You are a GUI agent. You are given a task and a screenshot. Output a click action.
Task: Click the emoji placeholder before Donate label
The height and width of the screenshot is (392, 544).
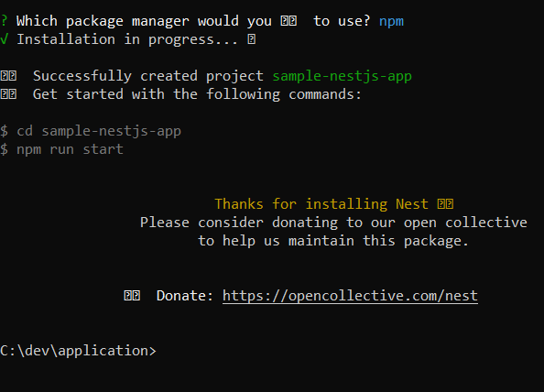tap(132, 296)
